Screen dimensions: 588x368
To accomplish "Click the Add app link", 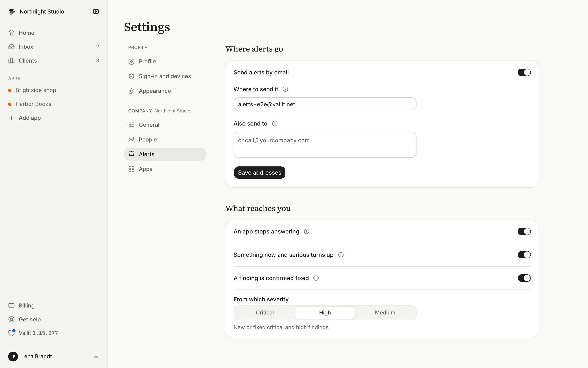I will click(x=54, y=118).
